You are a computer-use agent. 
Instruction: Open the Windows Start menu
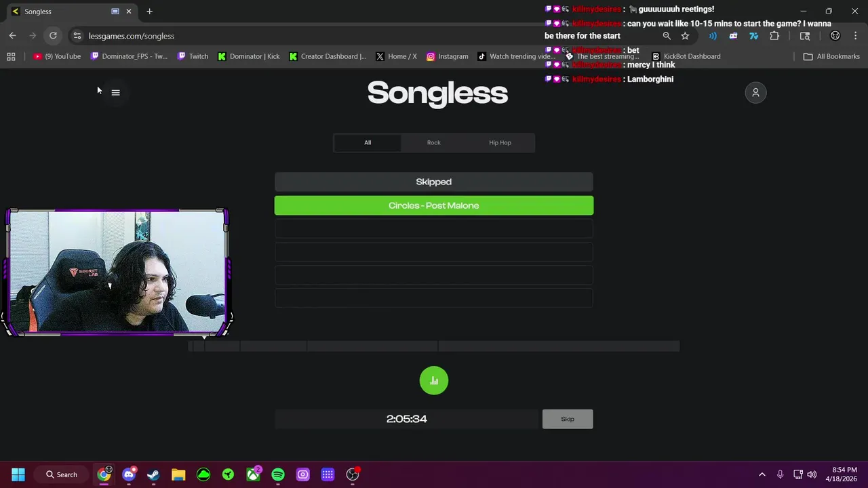coord(18,474)
